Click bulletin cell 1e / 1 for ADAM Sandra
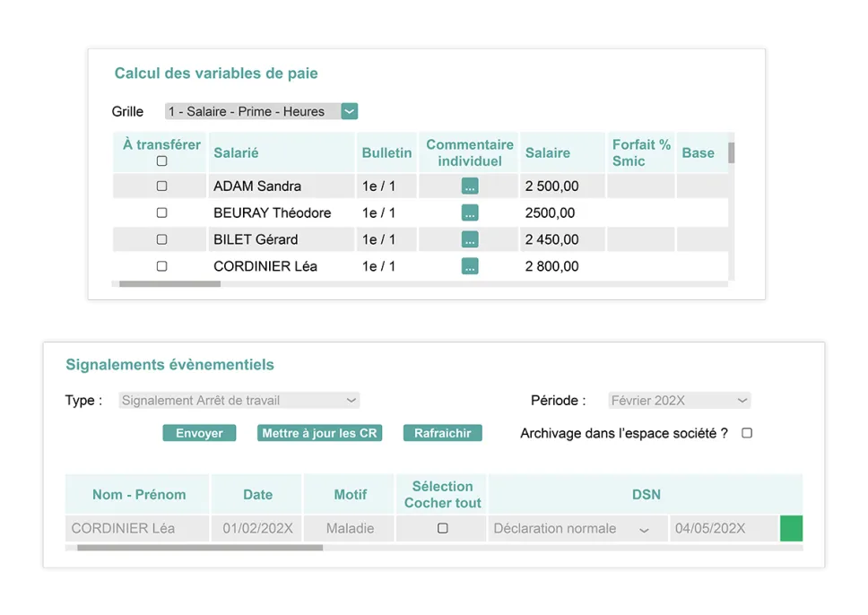The image size is (868, 615). [x=386, y=186]
